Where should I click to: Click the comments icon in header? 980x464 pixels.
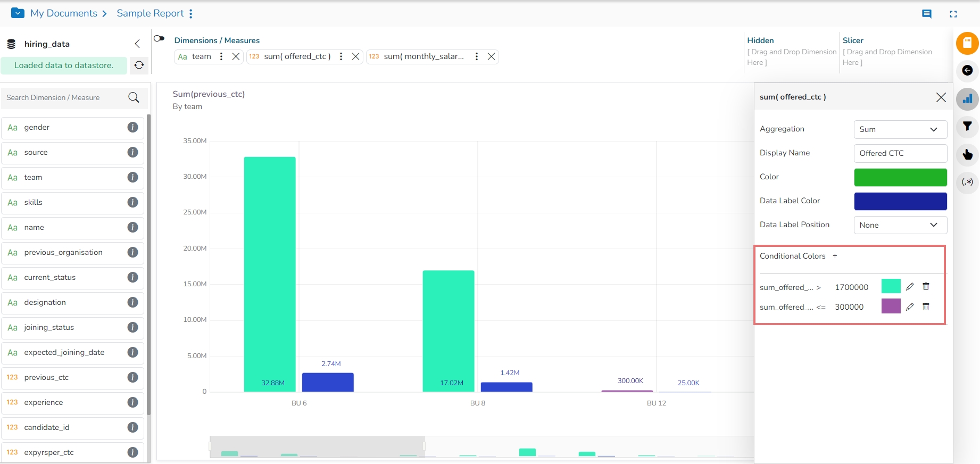[926, 14]
